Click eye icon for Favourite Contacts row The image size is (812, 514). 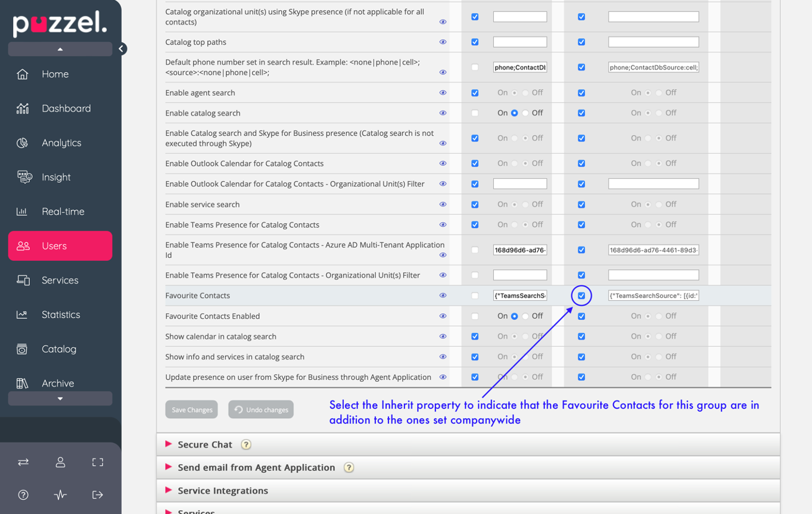click(443, 295)
